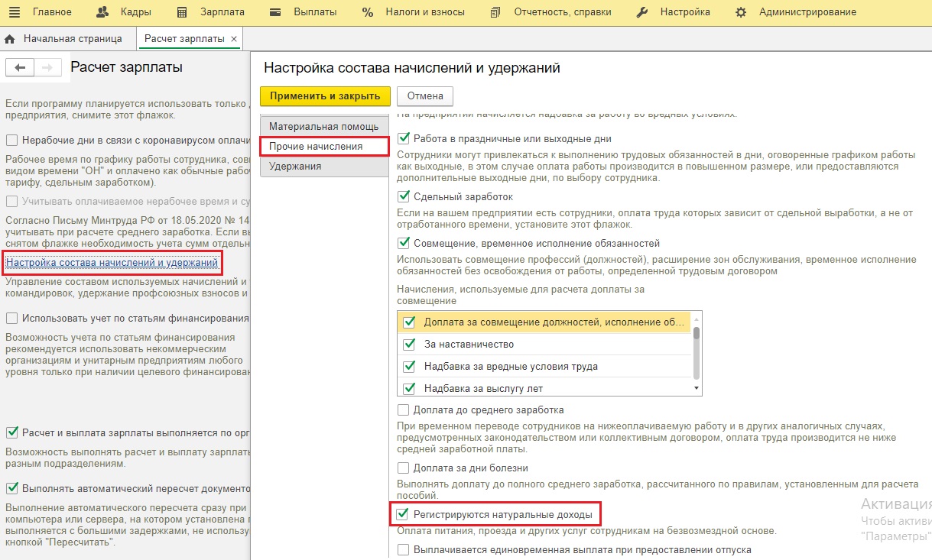This screenshot has height=560, width=932.
Task: Select the Материальная помощь section tab
Action: (324, 126)
